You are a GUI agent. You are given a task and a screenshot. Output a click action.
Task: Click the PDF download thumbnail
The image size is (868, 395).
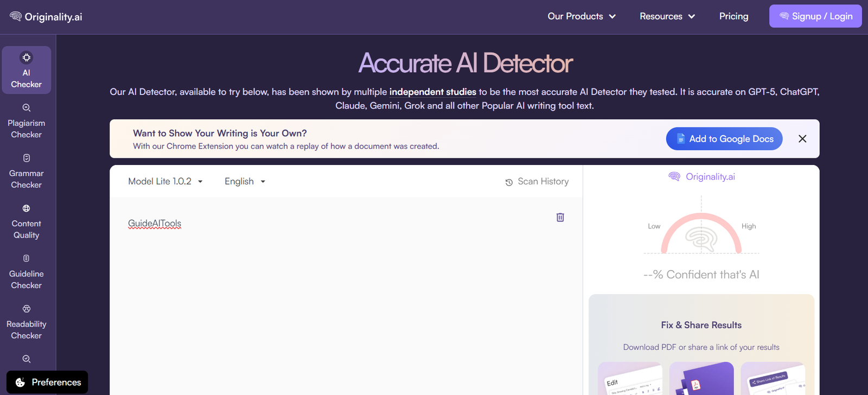point(701,379)
